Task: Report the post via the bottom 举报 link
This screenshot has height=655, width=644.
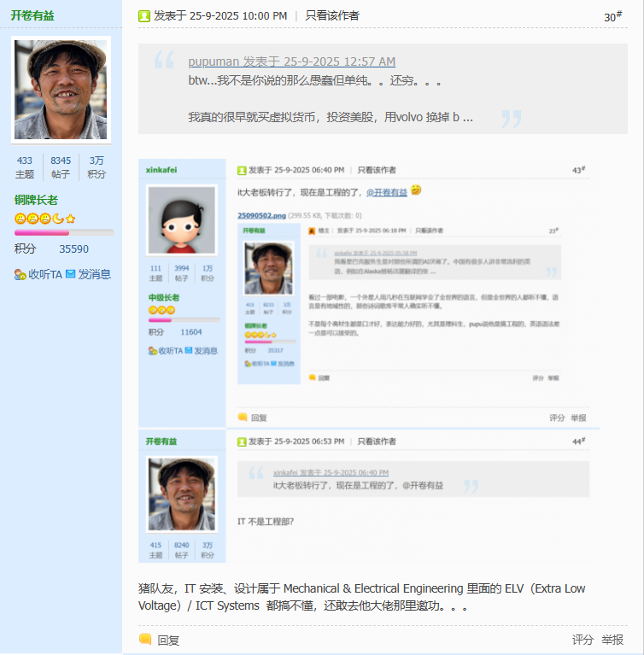Action: tap(612, 640)
